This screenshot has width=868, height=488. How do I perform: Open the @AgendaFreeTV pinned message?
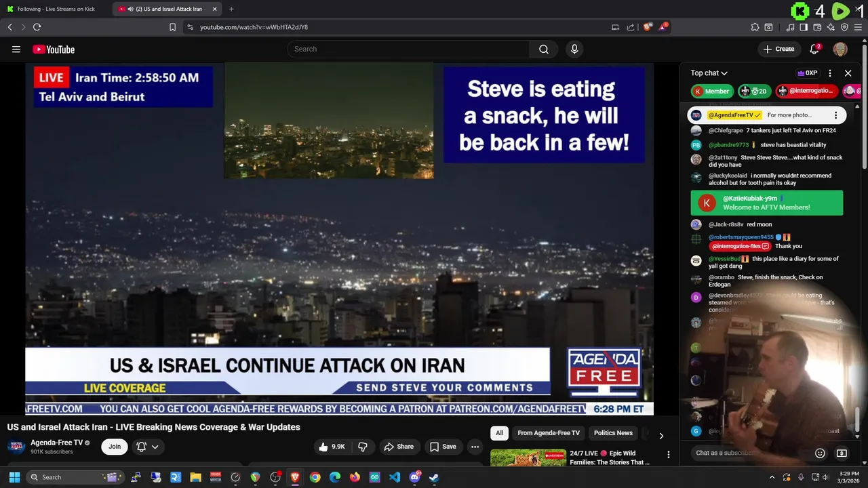(x=766, y=115)
